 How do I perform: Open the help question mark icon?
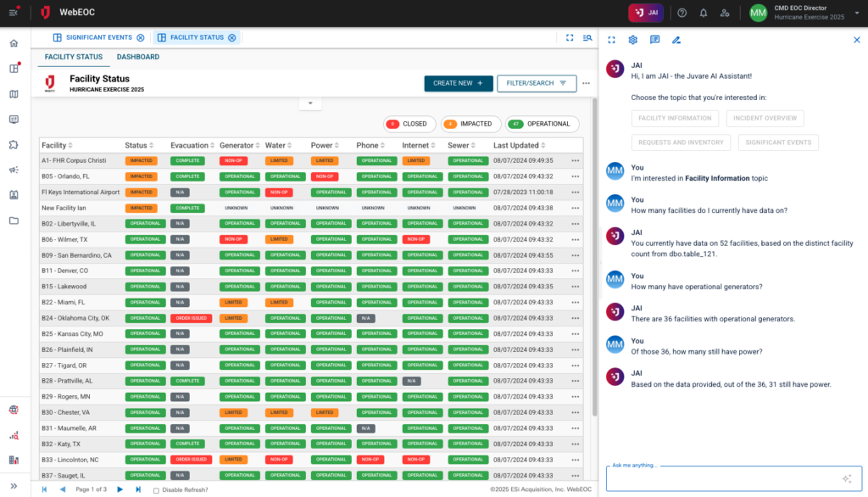coord(682,13)
